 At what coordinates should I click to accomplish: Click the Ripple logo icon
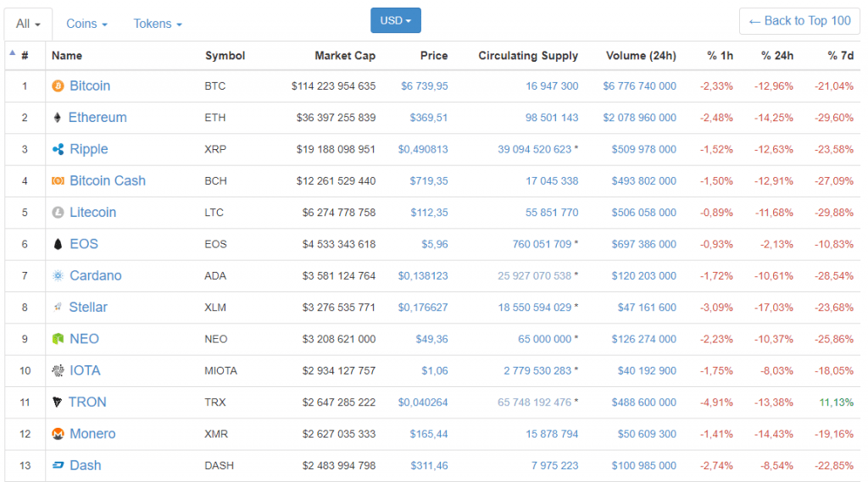[x=58, y=150]
